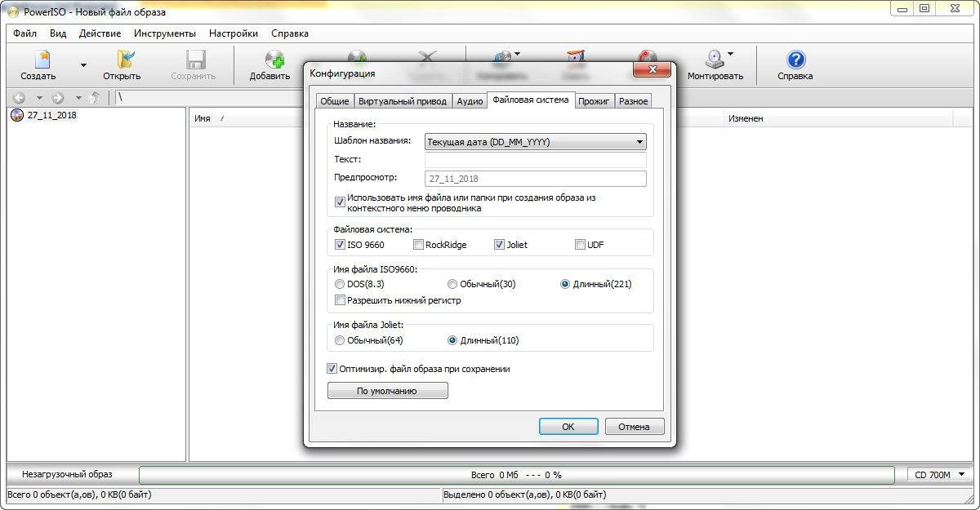The image size is (980, 510).
Task: Click the Предпросмотр preview field
Action: 536,179
